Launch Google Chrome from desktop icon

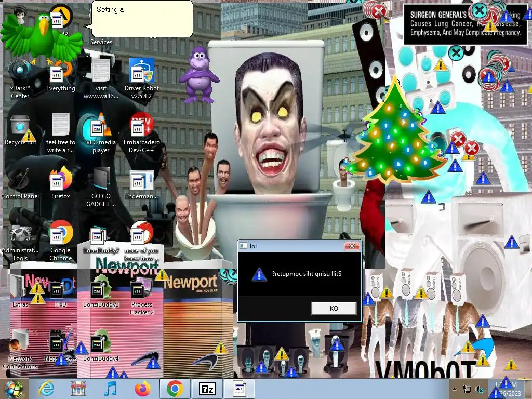(x=60, y=242)
